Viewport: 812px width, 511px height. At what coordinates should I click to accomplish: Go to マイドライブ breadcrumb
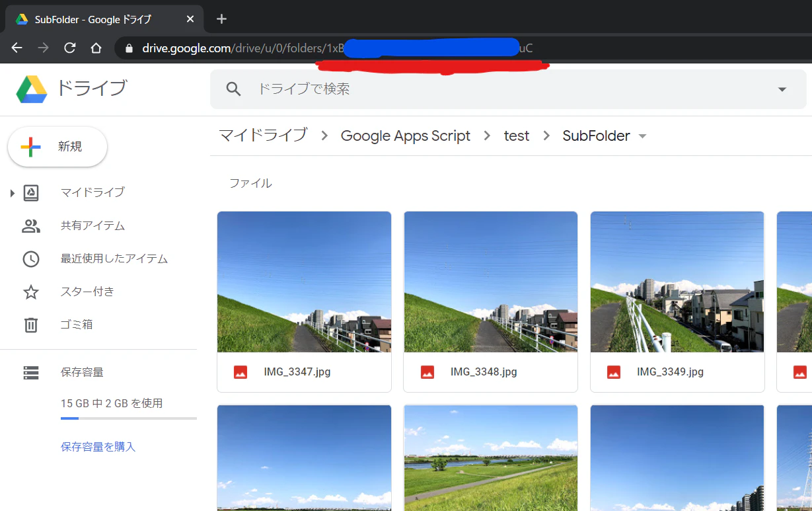(263, 136)
